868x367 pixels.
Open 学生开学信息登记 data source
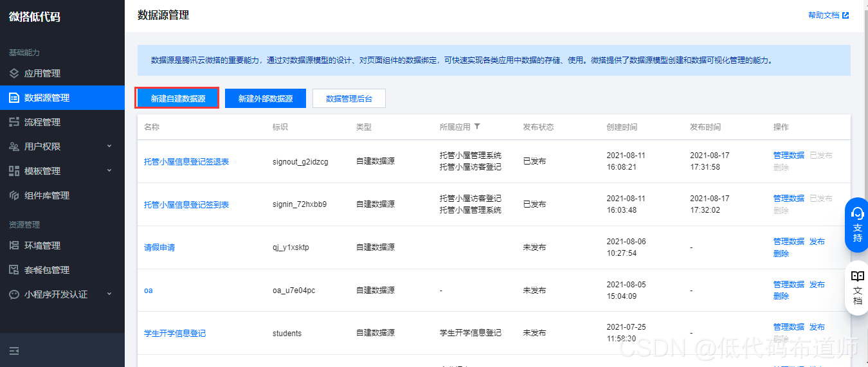tap(175, 334)
